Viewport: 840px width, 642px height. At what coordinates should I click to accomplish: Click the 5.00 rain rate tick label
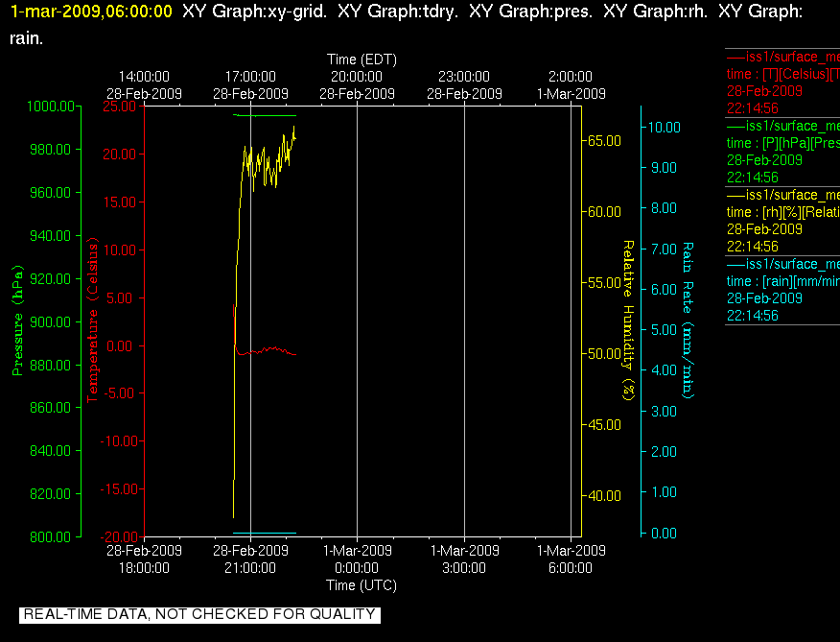(x=665, y=329)
